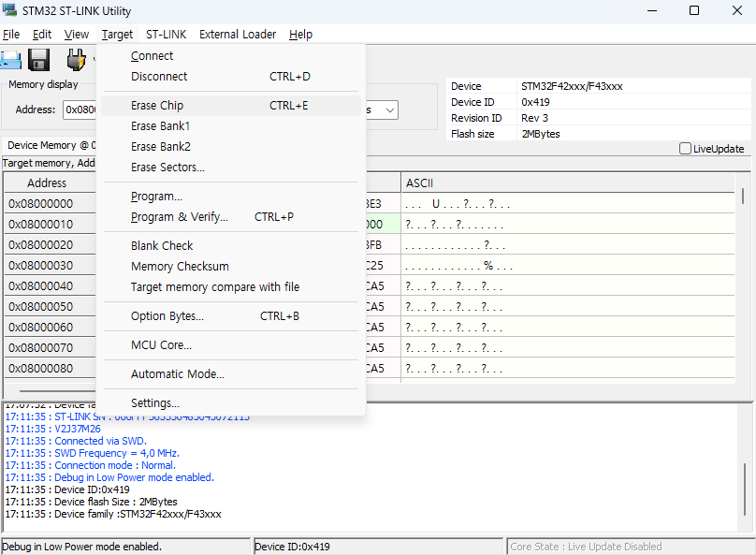This screenshot has height=555, width=756.
Task: Run Blank Check from menu
Action: [x=231, y=246]
